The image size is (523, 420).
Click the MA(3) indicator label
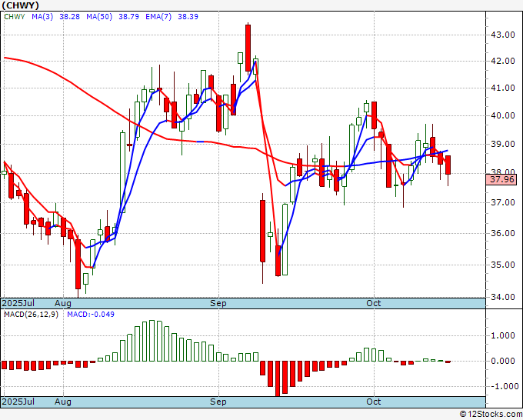pos(42,17)
